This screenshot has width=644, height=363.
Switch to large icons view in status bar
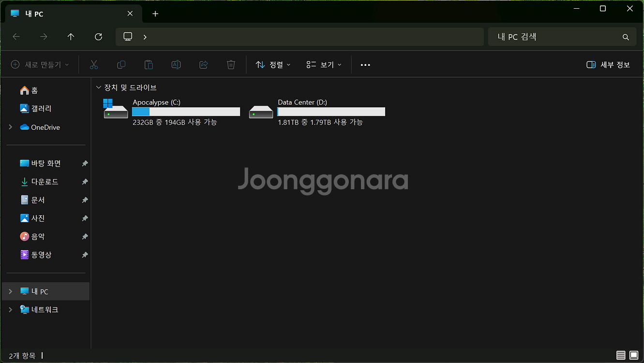pos(634,355)
